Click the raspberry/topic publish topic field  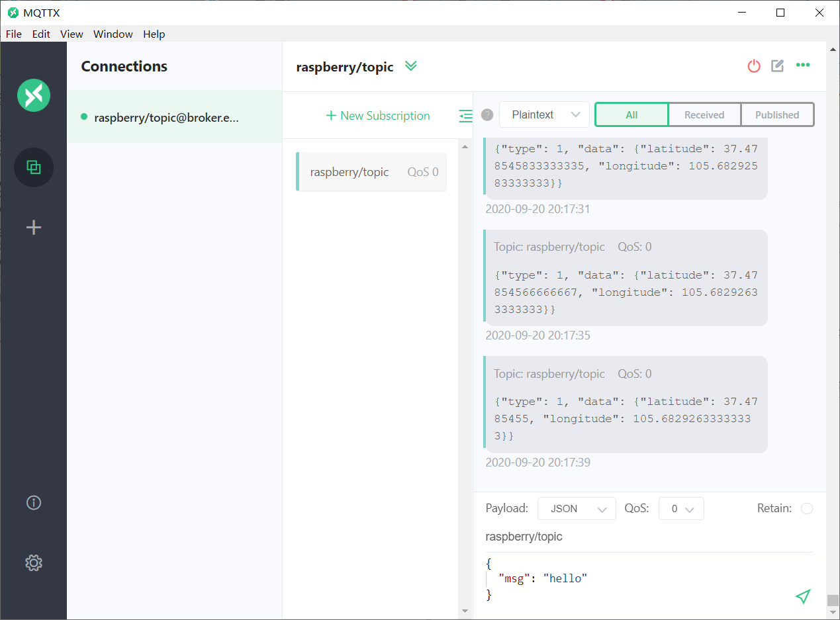pos(649,537)
